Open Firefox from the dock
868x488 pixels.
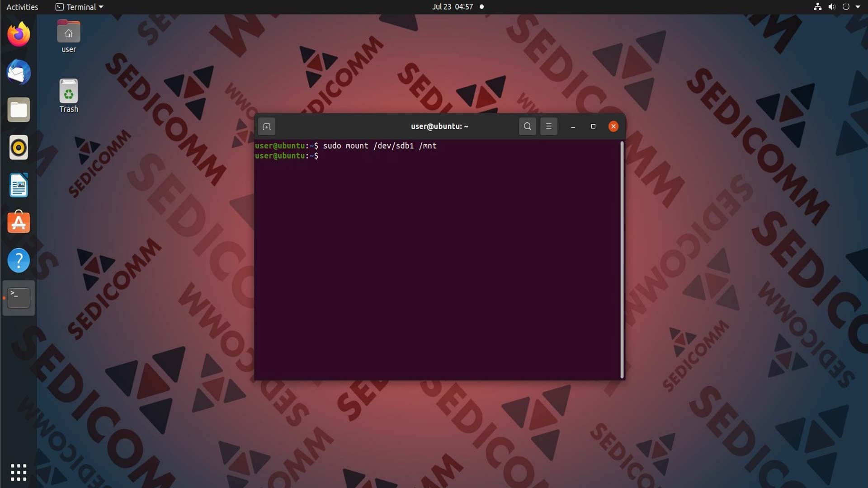pos(19,34)
